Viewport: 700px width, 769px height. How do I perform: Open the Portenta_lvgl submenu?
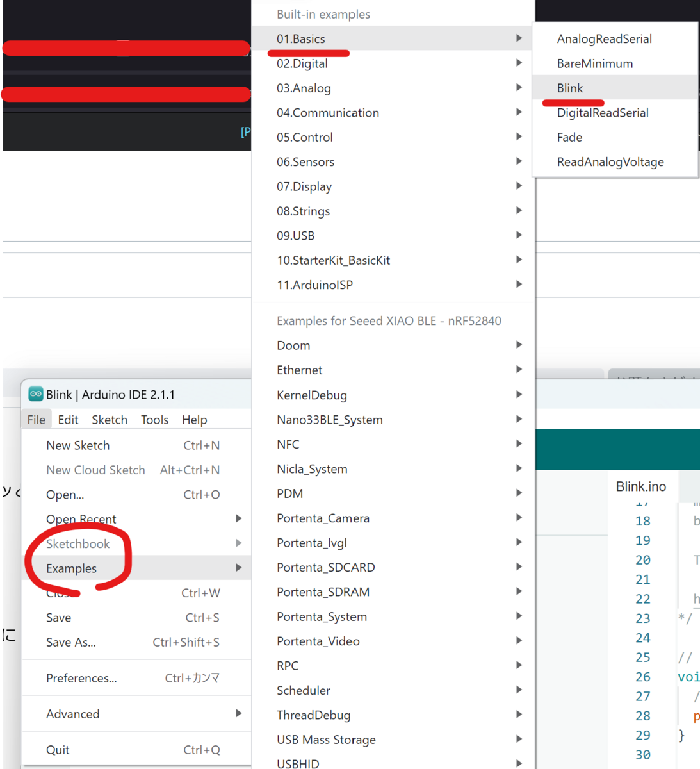393,543
